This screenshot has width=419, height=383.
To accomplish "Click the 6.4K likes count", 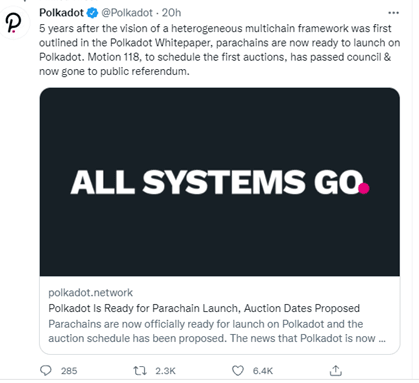I will (x=263, y=371).
